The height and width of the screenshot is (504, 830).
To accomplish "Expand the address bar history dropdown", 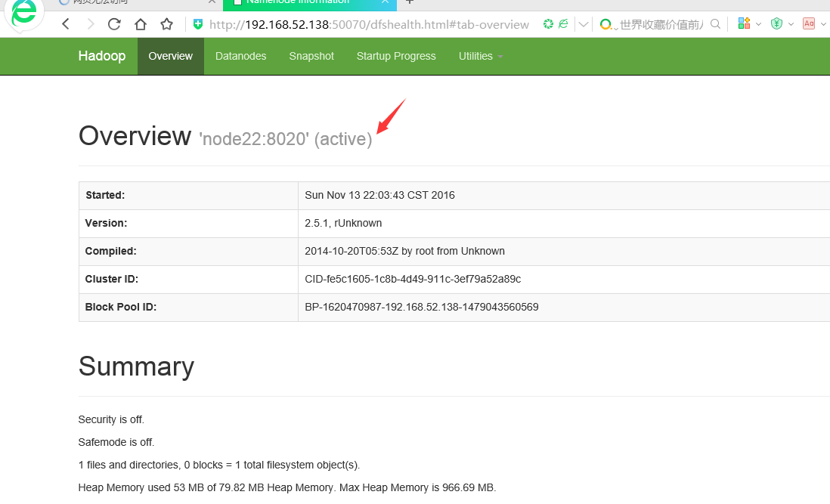I will pyautogui.click(x=584, y=24).
